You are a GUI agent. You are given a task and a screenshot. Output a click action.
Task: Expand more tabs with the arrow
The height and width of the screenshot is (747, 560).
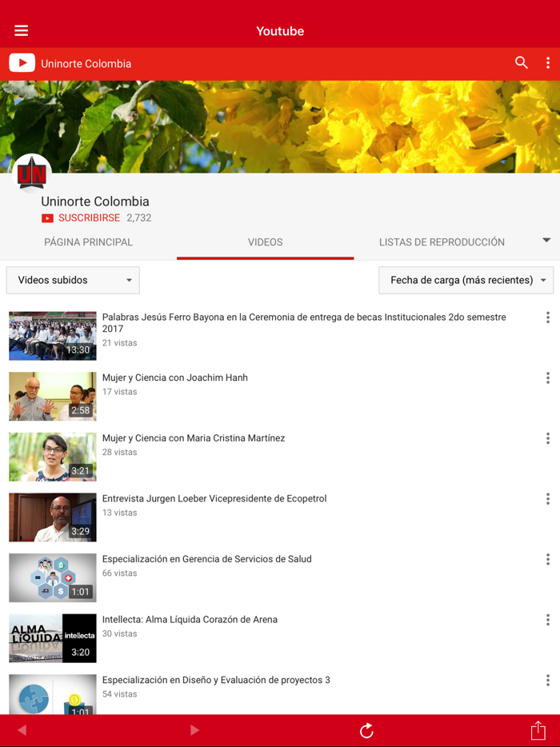point(546,240)
